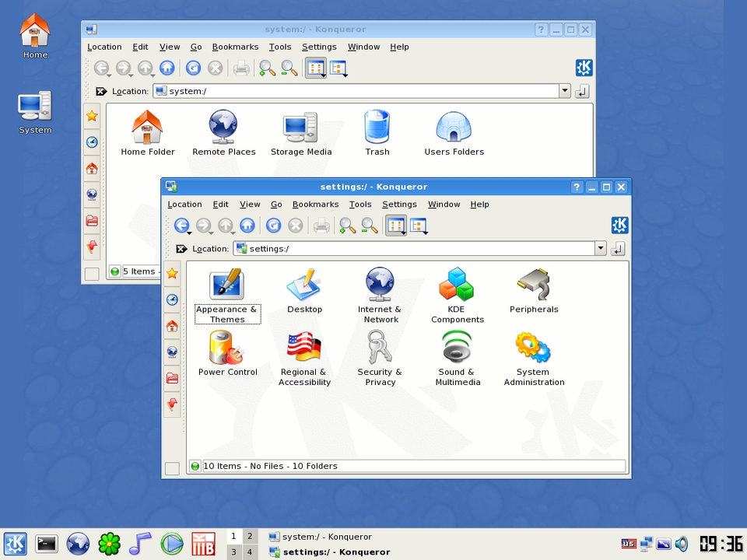Expand the location history in the system:/ window
The width and height of the screenshot is (747, 560).
coord(565,91)
